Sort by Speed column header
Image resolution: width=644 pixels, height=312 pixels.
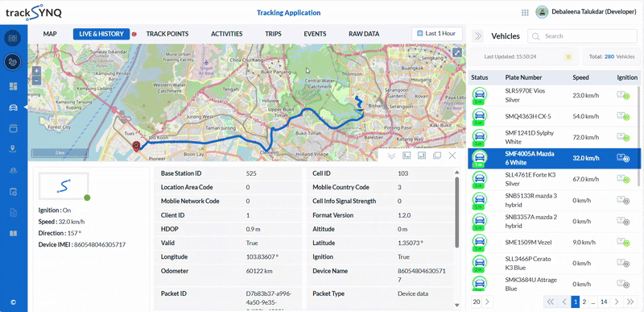(580, 77)
